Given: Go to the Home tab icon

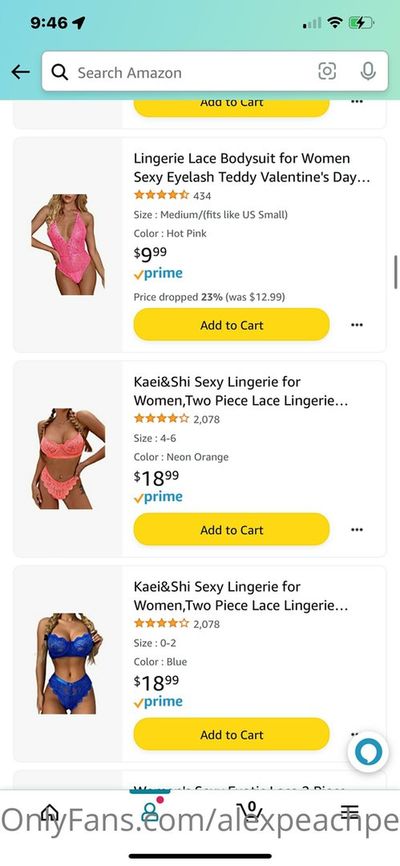Looking at the screenshot, I should [x=50, y=811].
